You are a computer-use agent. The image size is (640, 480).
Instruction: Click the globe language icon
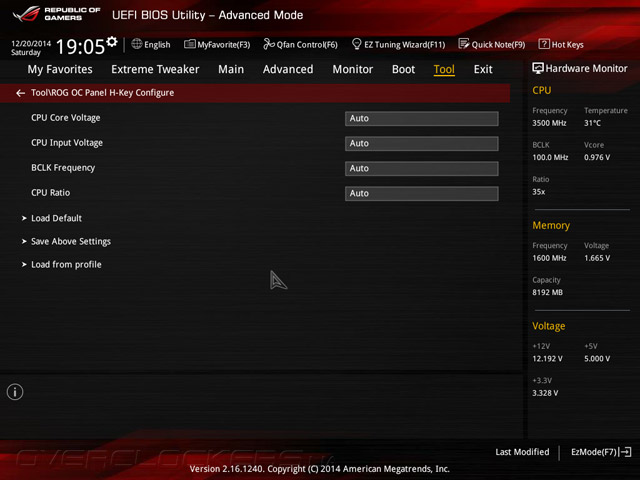pos(137,44)
